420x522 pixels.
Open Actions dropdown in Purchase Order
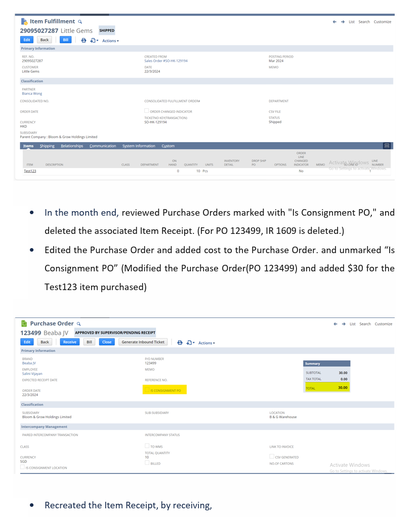pos(206,343)
